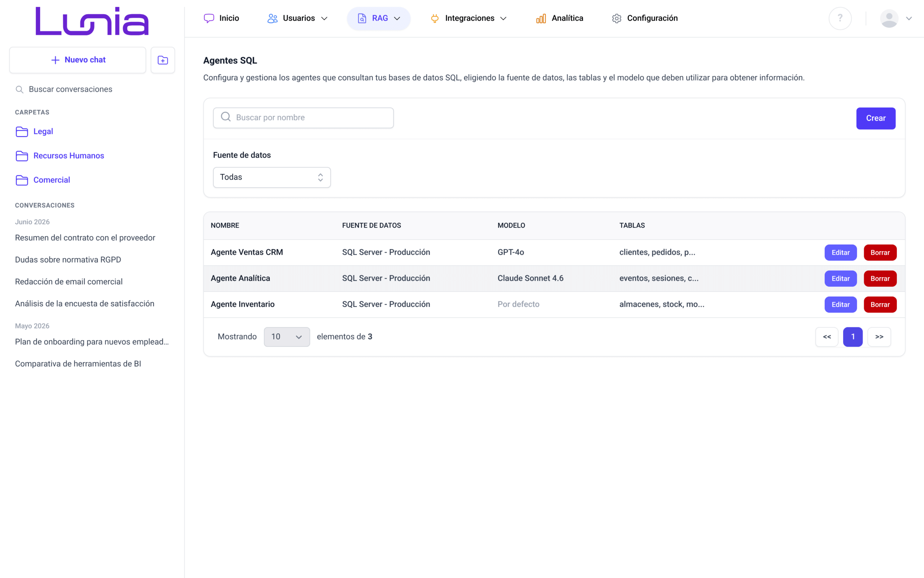Select page 1 in pagination

853,337
